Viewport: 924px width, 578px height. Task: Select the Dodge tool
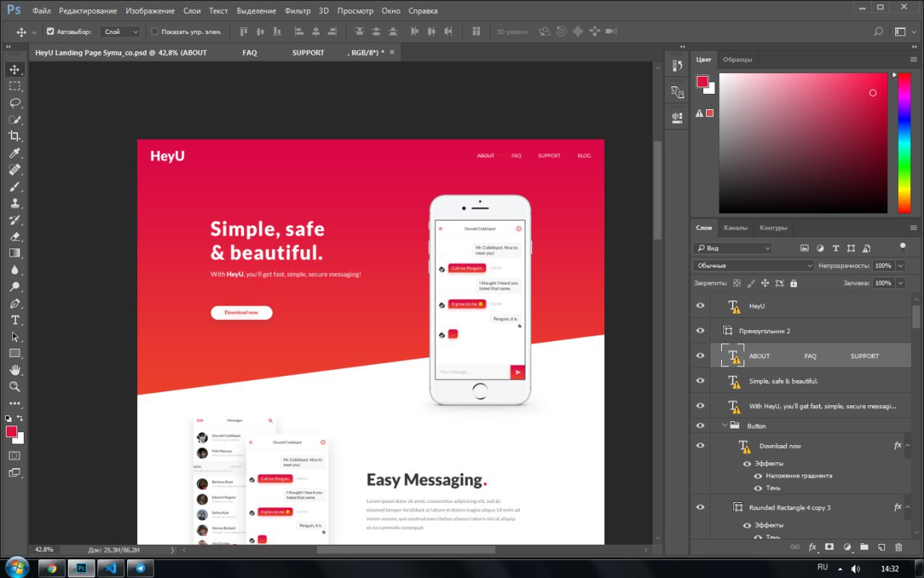point(14,286)
